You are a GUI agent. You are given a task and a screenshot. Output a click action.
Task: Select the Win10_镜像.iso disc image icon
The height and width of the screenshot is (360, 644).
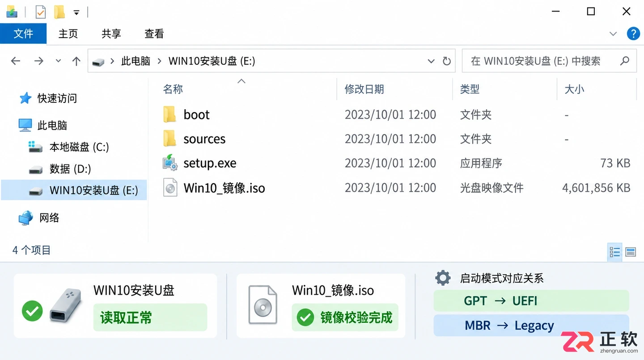(170, 188)
